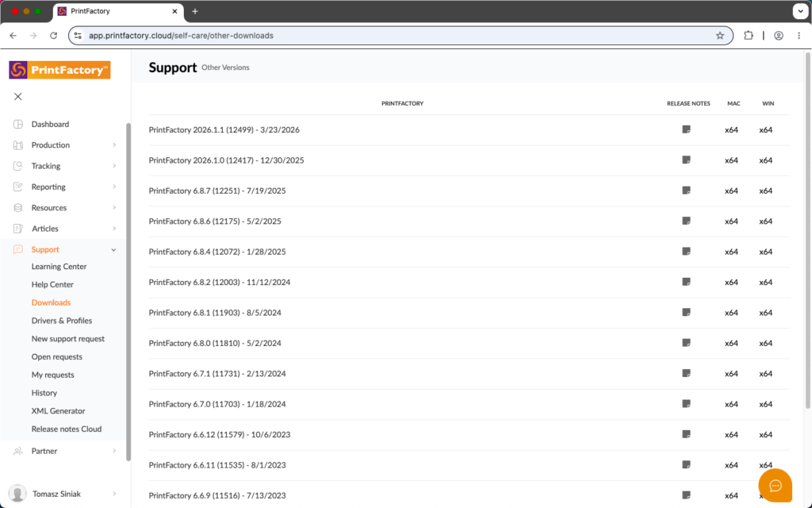Bookmark this page with the star icon
Screen dimensions: 812x508
point(720,36)
